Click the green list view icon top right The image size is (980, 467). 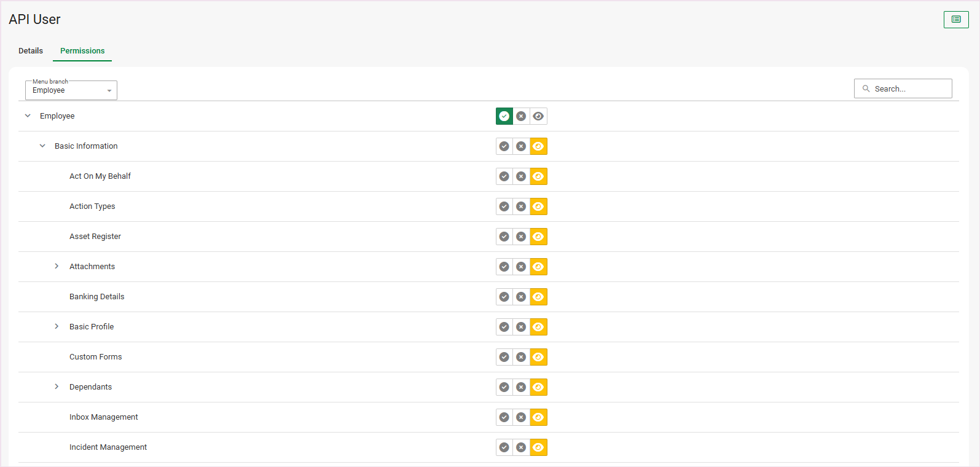pos(956,20)
